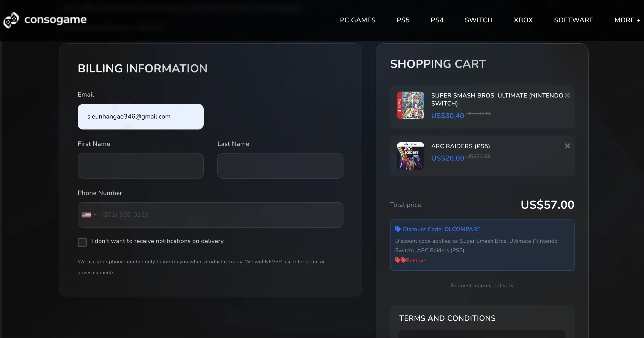Click the consogame controller logo icon
This screenshot has width=644, height=338.
11,20
